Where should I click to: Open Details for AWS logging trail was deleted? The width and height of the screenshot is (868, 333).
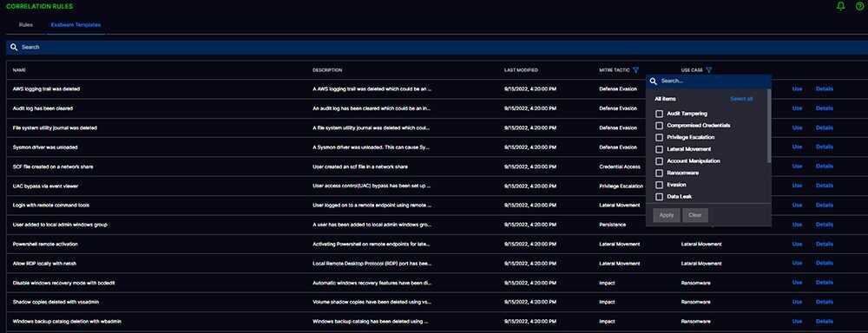click(x=825, y=89)
